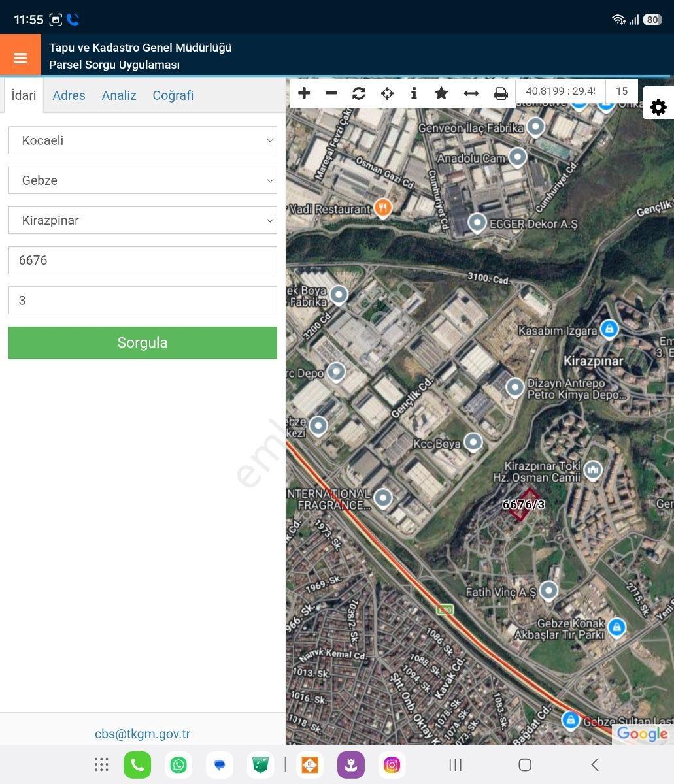
Task: Tap the Genveon İlaç Fabrika pin
Action: (536, 127)
